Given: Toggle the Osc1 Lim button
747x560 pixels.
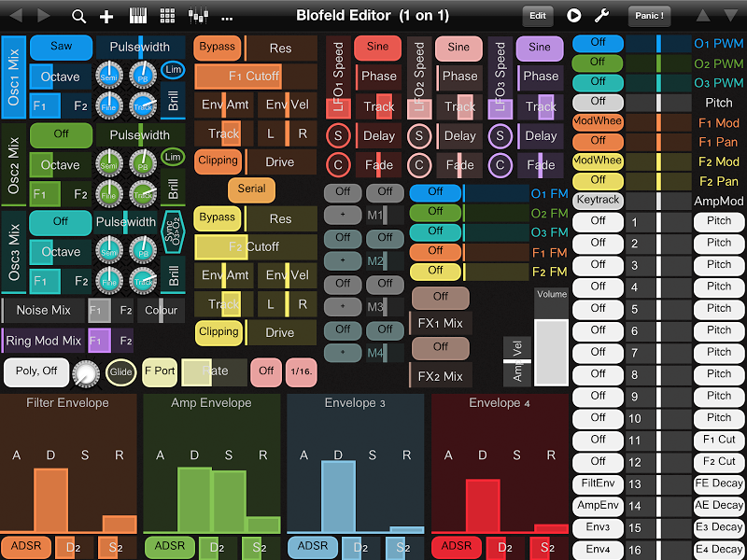Looking at the screenshot, I should pyautogui.click(x=173, y=70).
